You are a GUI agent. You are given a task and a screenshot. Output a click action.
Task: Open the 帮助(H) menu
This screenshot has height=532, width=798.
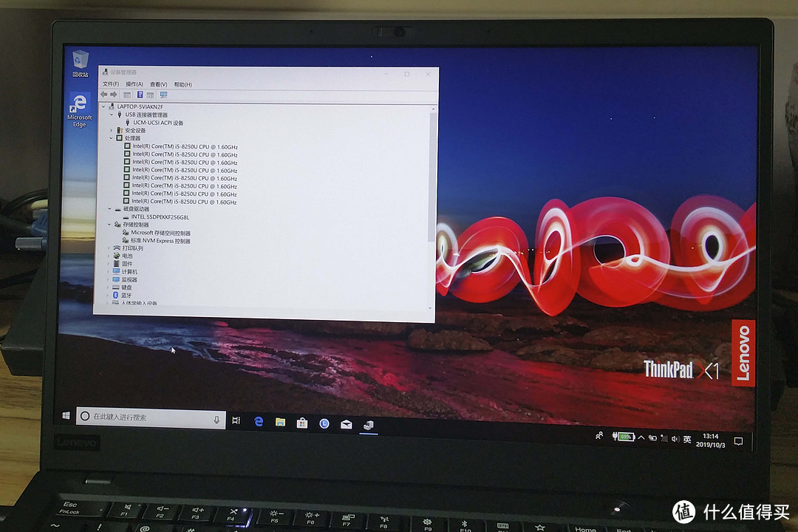[x=183, y=84]
